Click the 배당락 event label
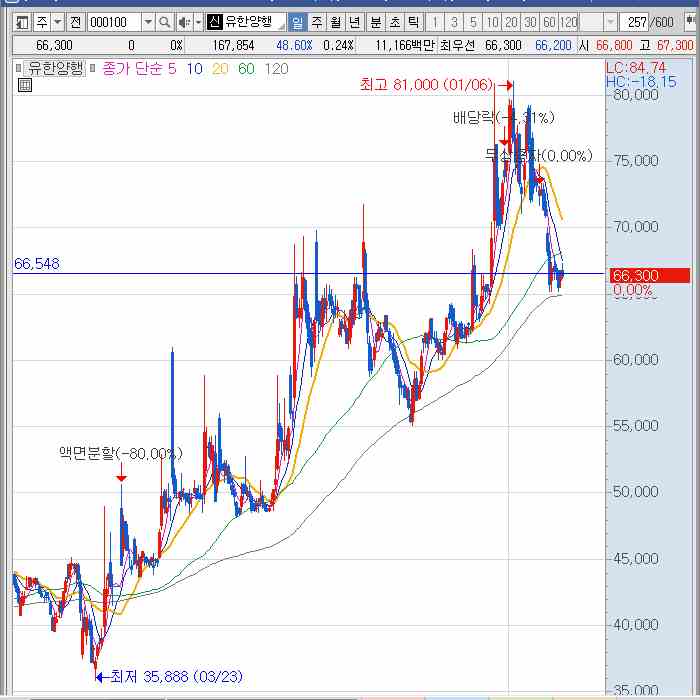 pyautogui.click(x=503, y=118)
